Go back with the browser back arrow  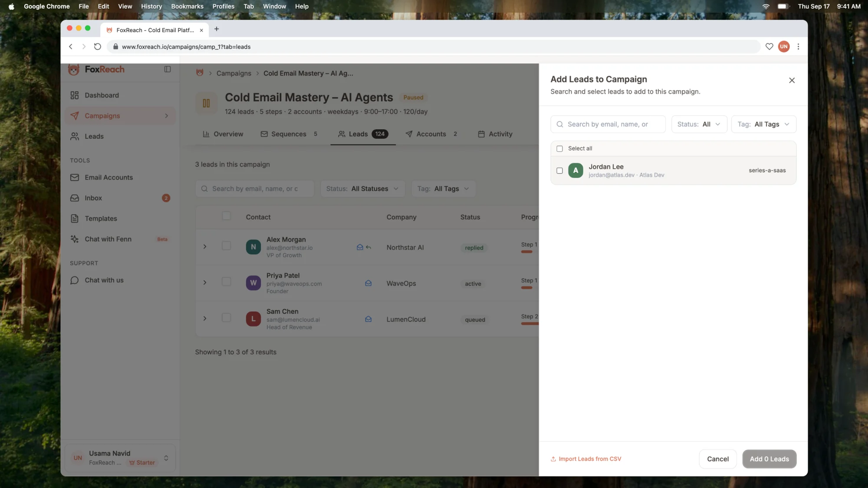[71, 46]
